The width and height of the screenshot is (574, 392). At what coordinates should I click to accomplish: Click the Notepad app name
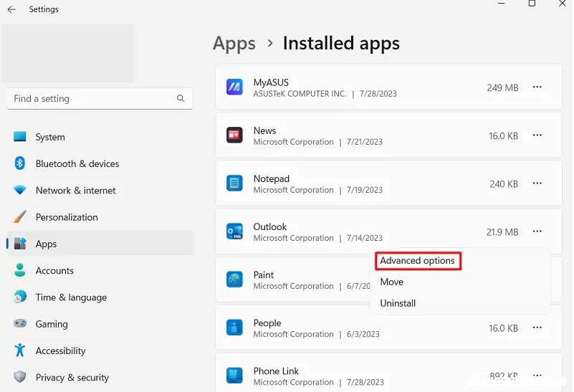coord(272,178)
